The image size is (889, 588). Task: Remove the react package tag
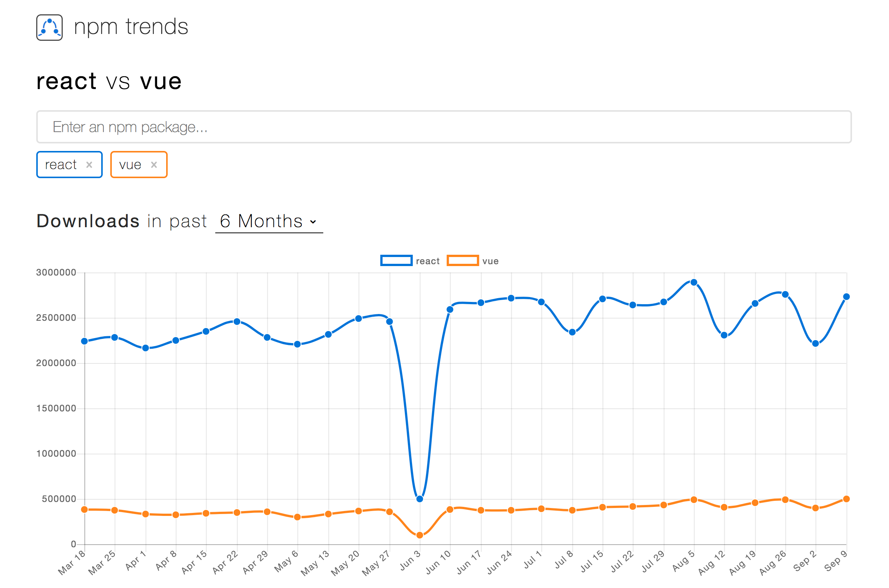[90, 165]
